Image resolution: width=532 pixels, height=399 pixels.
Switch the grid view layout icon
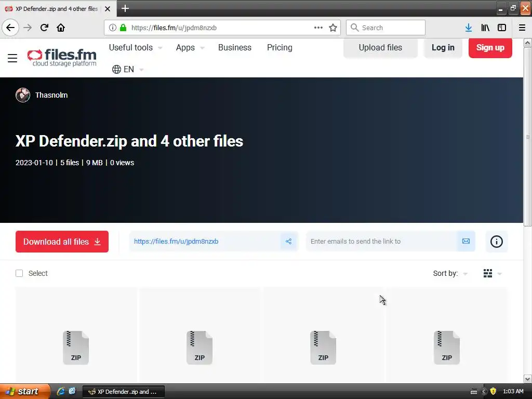488,273
